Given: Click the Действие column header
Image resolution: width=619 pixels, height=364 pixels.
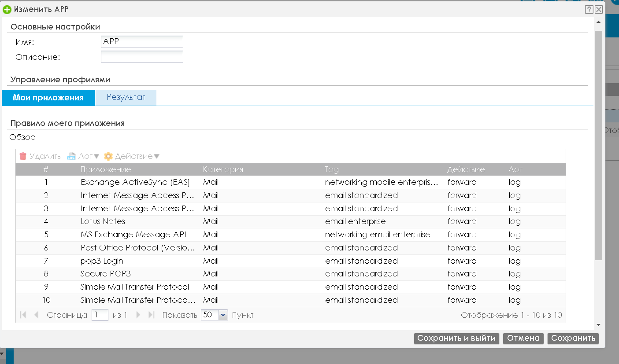Looking at the screenshot, I should pyautogui.click(x=466, y=169).
